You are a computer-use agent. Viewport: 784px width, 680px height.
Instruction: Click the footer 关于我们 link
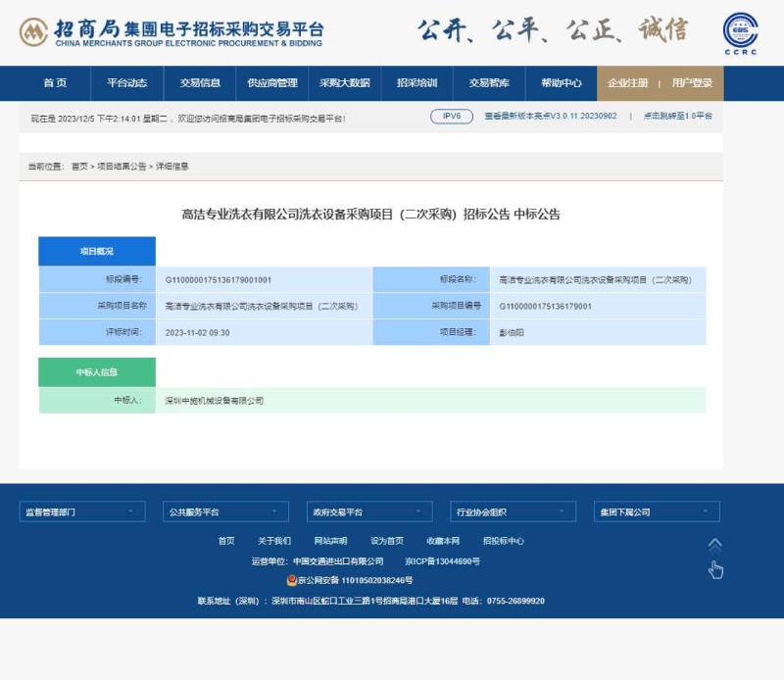coord(274,541)
